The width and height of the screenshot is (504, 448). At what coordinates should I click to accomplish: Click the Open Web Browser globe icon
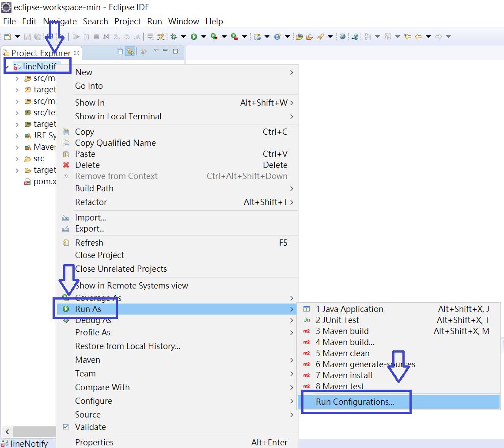coord(343,37)
